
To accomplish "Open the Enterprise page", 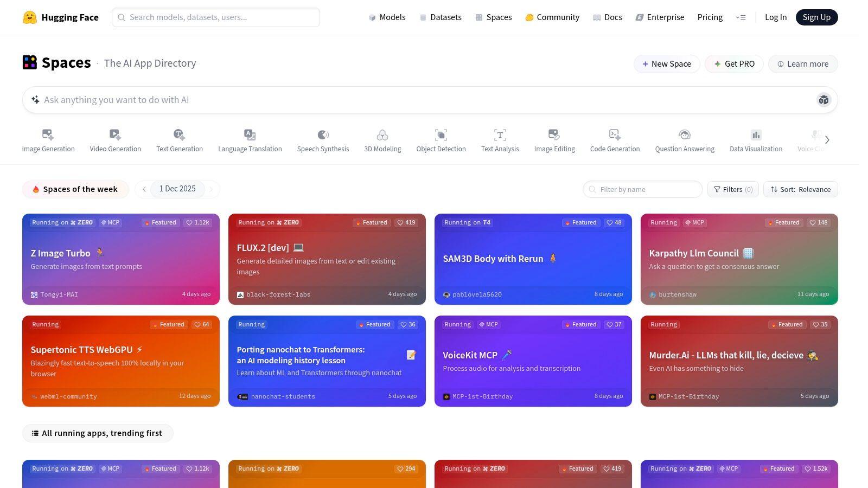I will [x=660, y=17].
